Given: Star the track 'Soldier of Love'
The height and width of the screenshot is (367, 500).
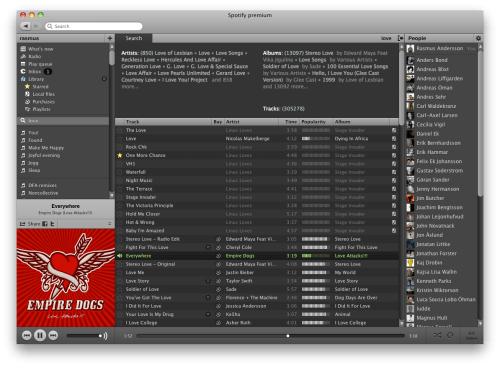Looking at the screenshot, I should pyautogui.click(x=120, y=289).
